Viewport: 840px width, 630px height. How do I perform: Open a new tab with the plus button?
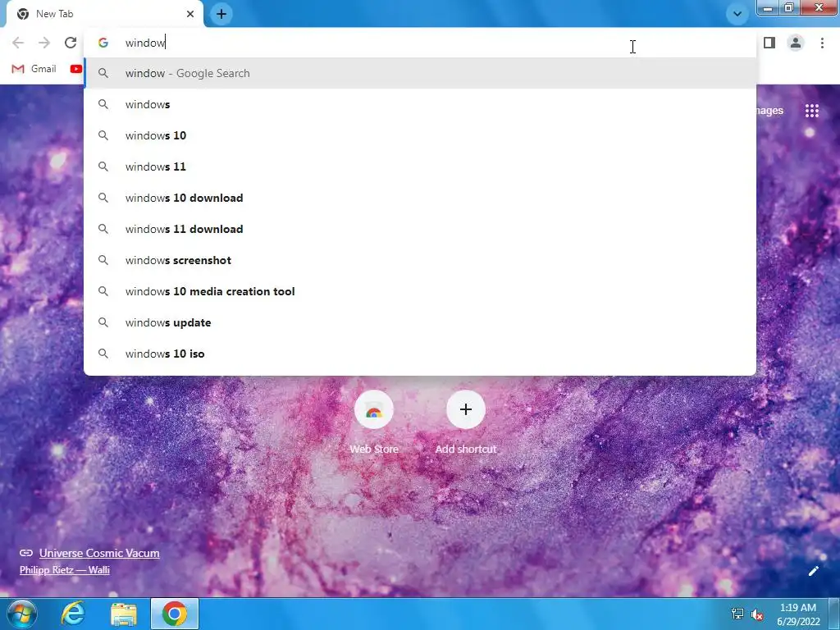pos(221,14)
